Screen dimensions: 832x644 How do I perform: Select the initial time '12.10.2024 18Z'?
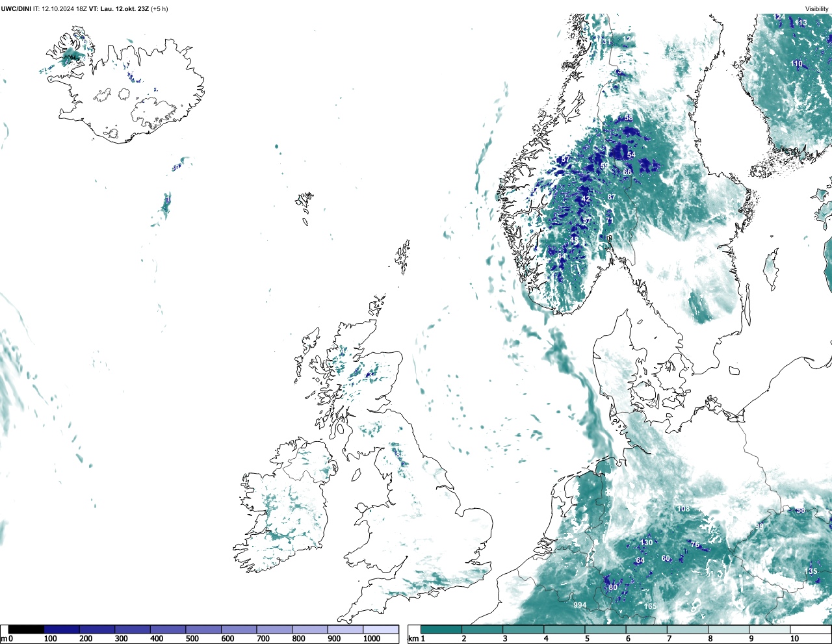(64, 9)
